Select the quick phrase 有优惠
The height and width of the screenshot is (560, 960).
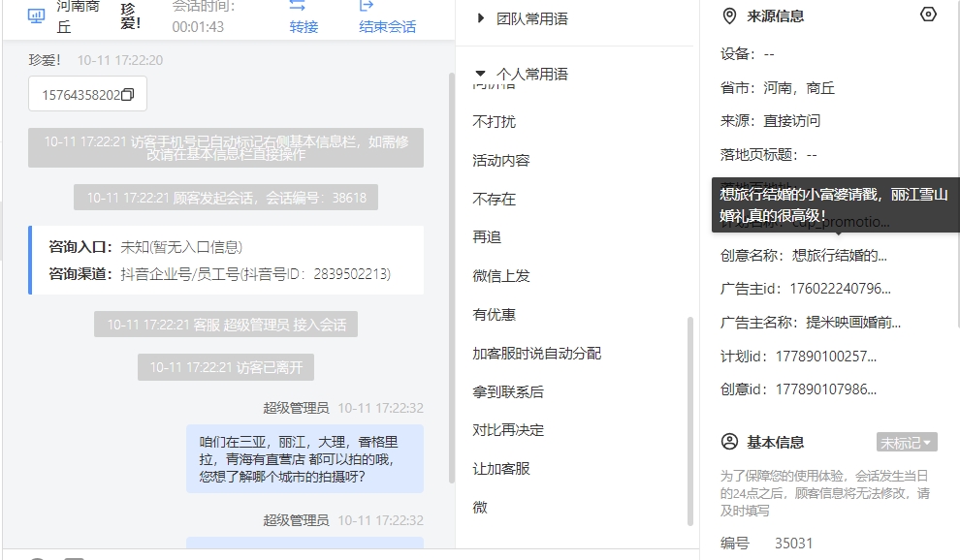coord(495,315)
